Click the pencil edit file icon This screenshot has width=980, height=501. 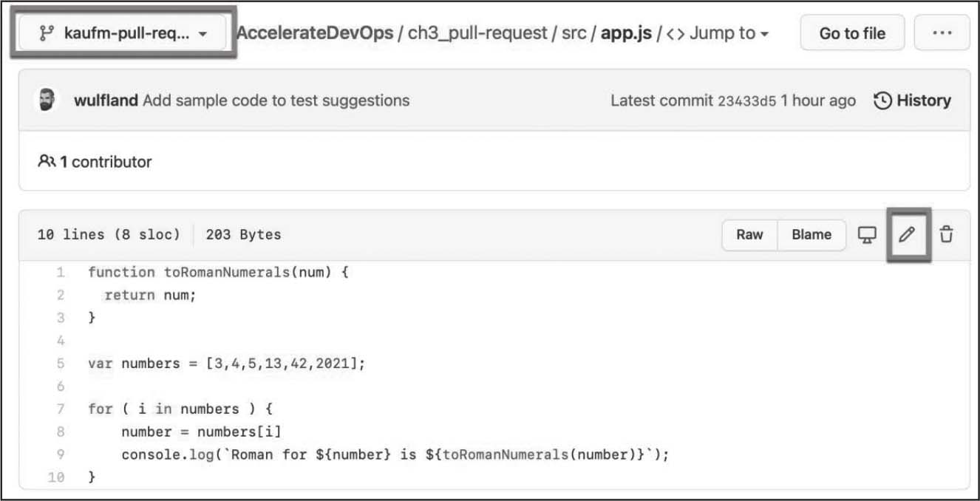point(907,235)
